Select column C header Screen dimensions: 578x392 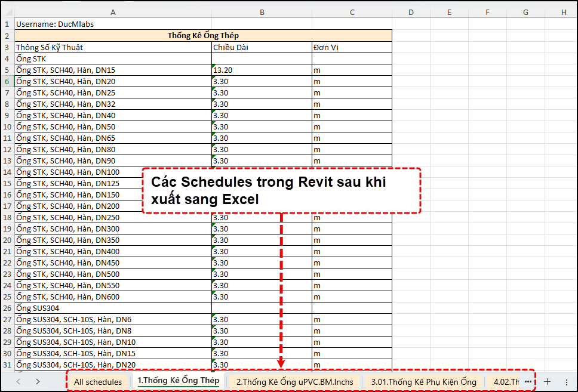(x=352, y=12)
